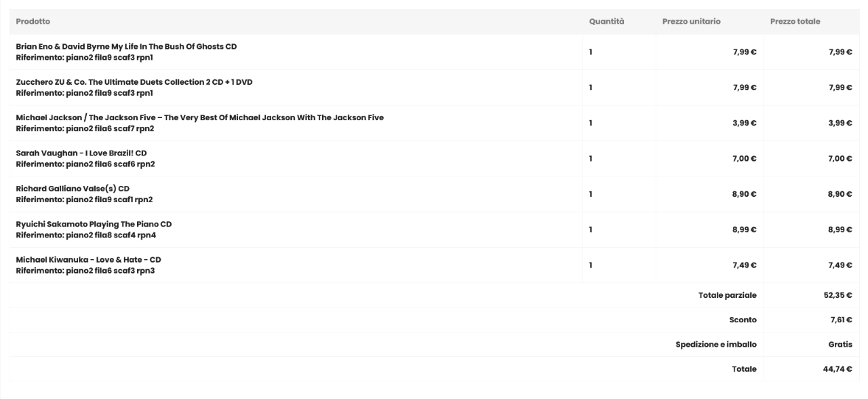Click the Riferimento line under Brian Eno title

(x=84, y=57)
